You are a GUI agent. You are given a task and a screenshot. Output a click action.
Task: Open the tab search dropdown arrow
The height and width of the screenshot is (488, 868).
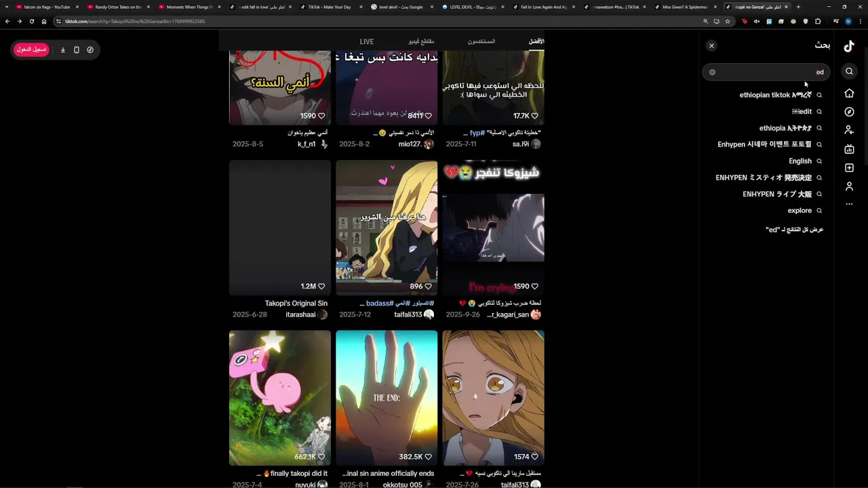pyautogui.click(x=7, y=7)
